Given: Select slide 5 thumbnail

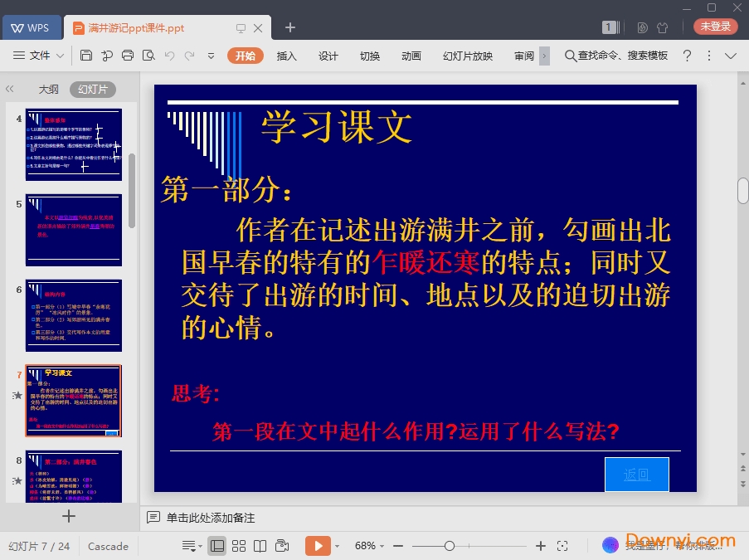Looking at the screenshot, I should coord(74,230).
